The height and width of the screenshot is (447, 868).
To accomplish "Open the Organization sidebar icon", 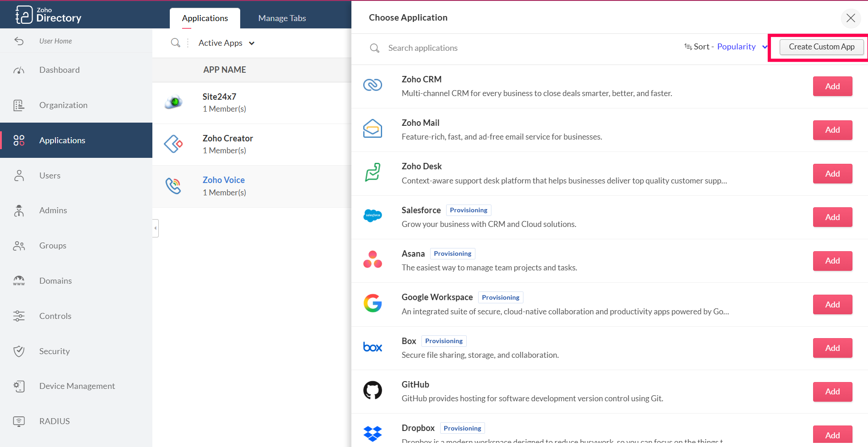I will click(x=19, y=105).
